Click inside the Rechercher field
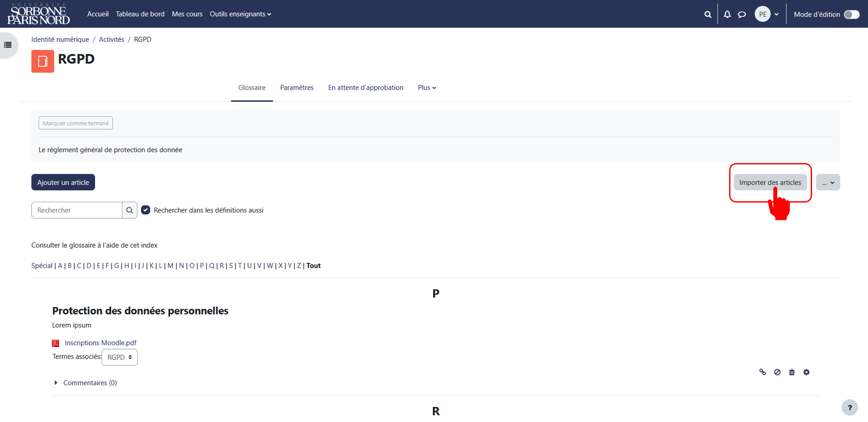This screenshot has height=422, width=868. click(77, 210)
